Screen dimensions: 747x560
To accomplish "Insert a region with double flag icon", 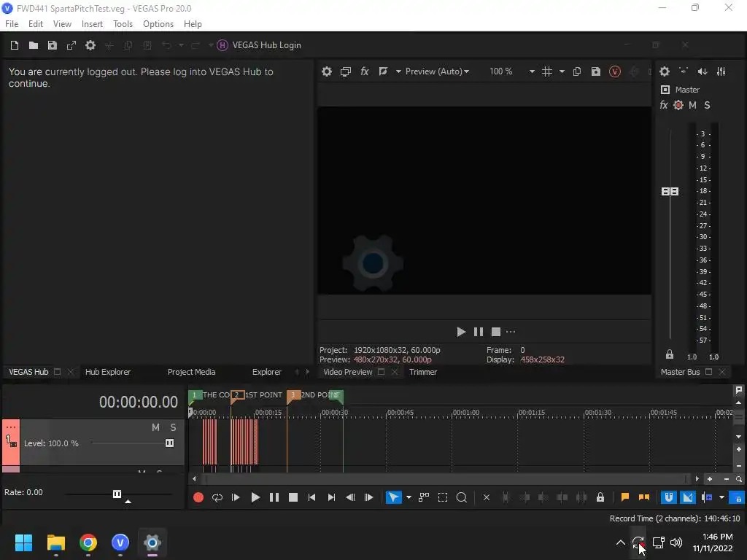I will [644, 497].
